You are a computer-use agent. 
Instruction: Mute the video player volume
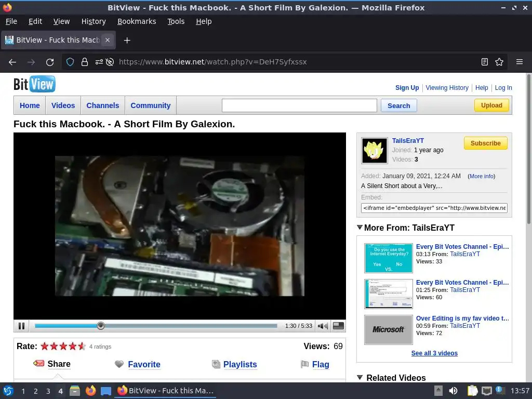pos(323,326)
